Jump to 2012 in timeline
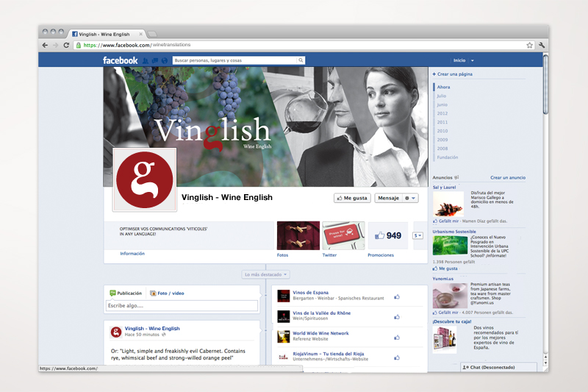588x392 pixels. point(442,113)
